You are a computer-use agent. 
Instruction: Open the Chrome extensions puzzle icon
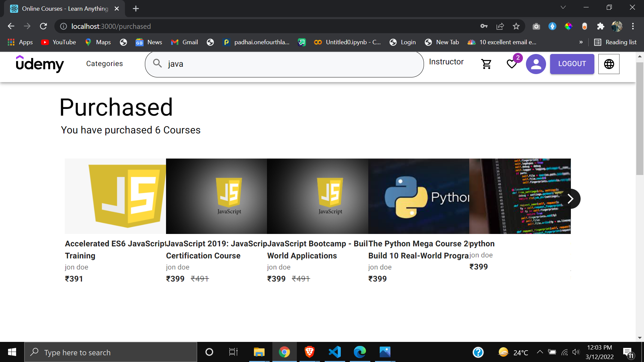click(601, 26)
